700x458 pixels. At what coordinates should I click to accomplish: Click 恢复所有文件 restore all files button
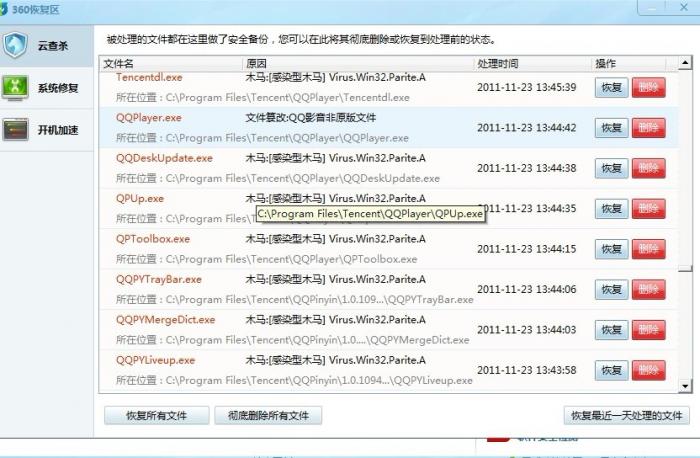pyautogui.click(x=156, y=416)
